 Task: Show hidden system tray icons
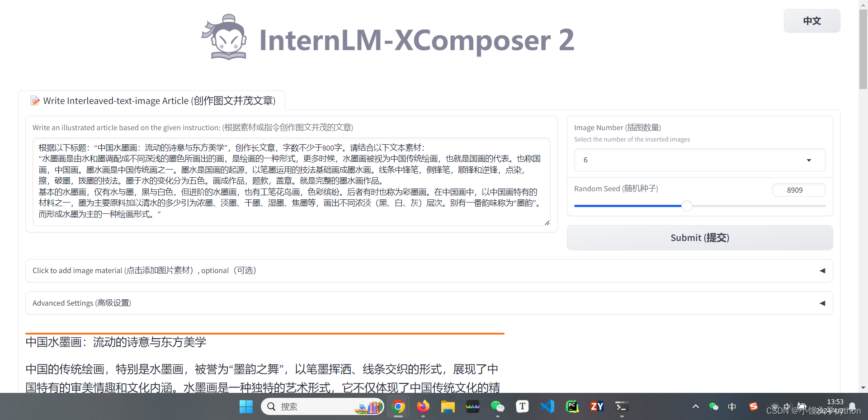tap(696, 406)
